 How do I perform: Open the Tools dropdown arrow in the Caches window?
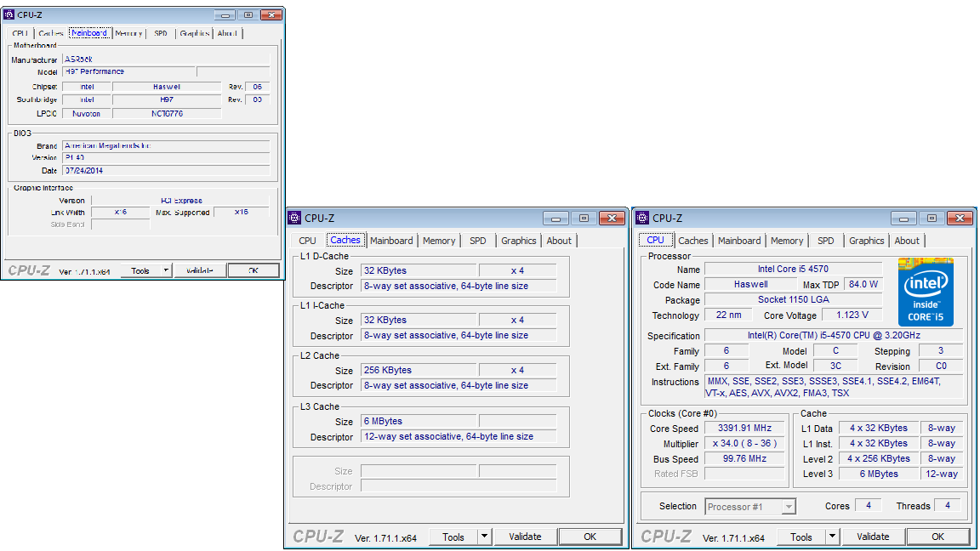[484, 537]
